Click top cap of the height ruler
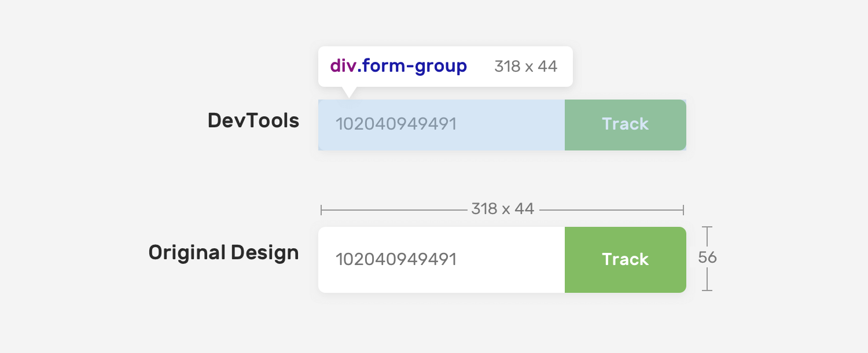This screenshot has height=353, width=868. pos(707,227)
